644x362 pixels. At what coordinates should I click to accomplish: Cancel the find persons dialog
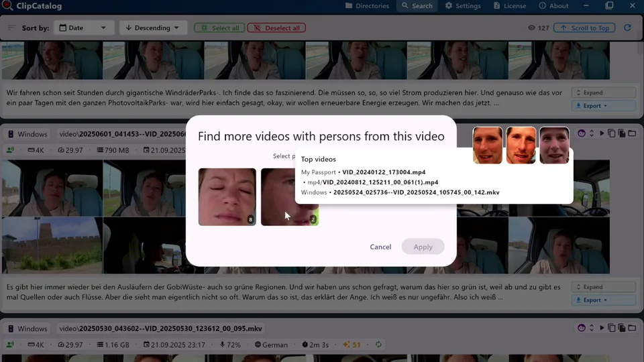(380, 247)
